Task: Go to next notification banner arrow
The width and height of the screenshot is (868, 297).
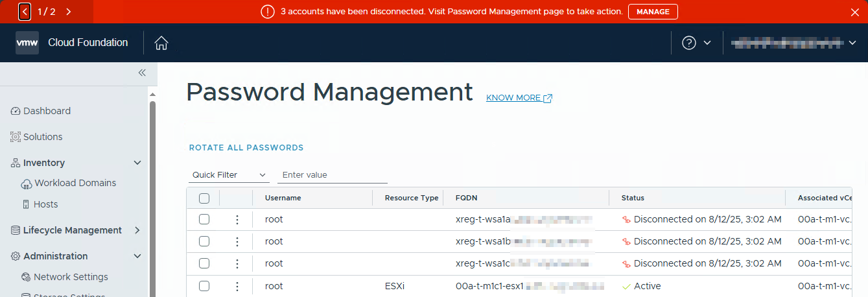Action: (69, 12)
